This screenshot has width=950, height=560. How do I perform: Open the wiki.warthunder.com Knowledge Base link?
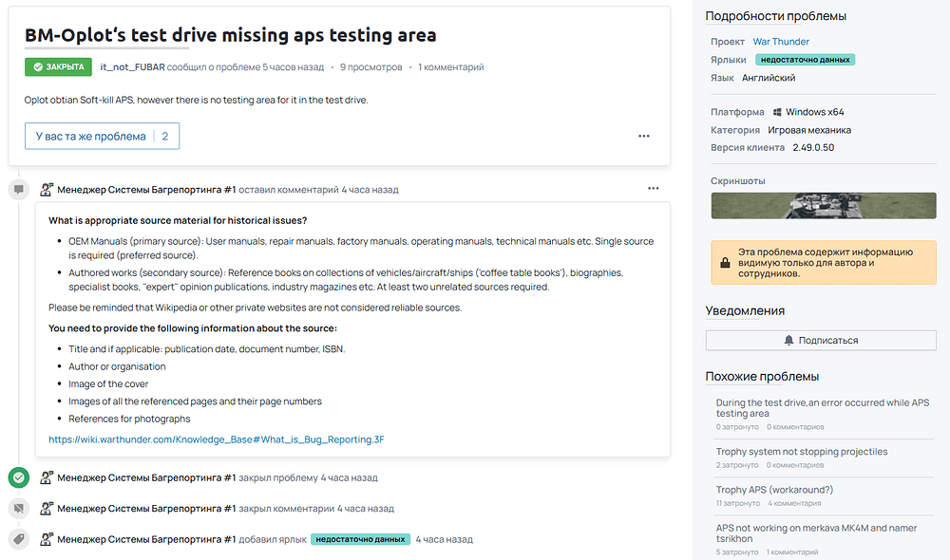217,439
